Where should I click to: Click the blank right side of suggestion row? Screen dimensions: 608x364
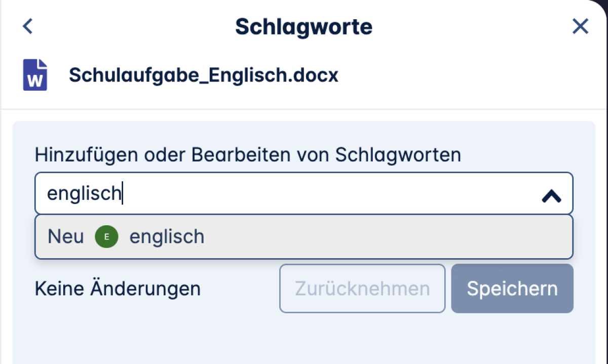click(385, 237)
